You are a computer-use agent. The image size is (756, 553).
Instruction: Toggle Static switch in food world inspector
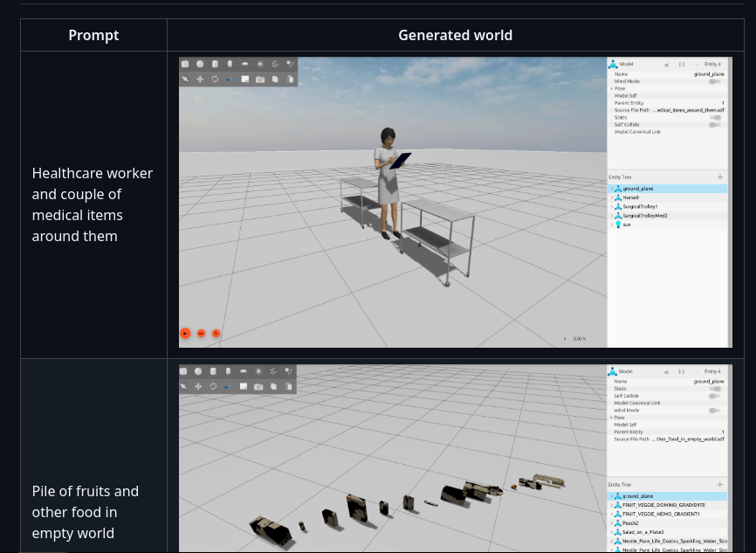point(715,389)
